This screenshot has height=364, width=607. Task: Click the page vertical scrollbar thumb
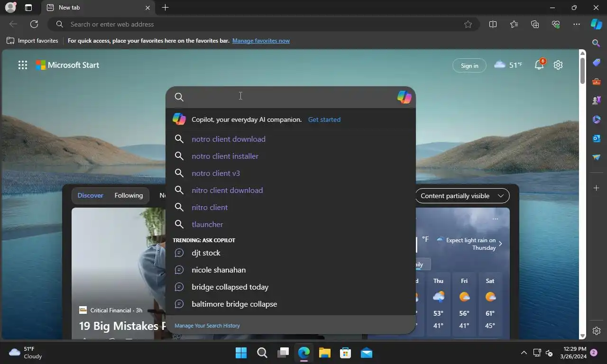[583, 71]
